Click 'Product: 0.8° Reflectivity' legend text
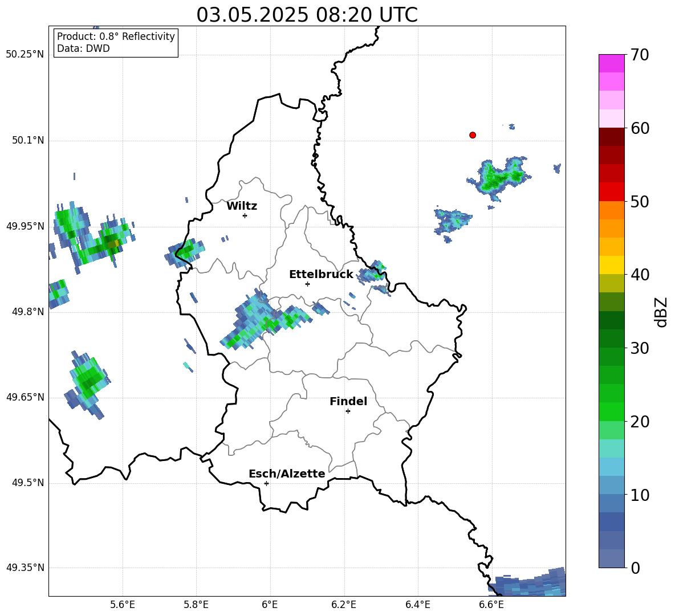Image resolution: width=675 pixels, height=616 pixels. [x=116, y=36]
